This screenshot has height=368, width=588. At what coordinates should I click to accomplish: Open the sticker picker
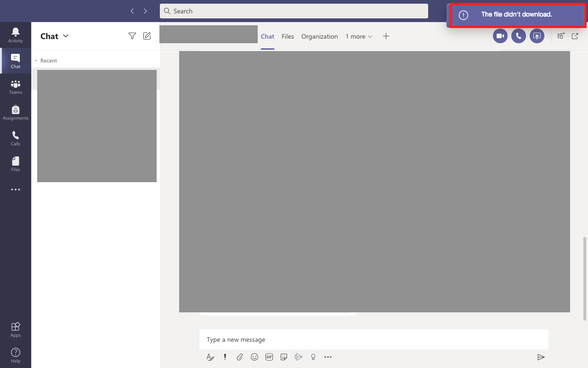click(284, 357)
